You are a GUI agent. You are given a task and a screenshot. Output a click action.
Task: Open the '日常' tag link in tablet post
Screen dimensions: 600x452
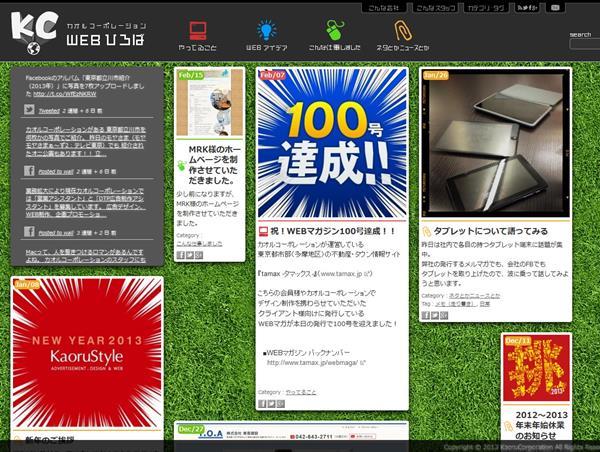click(485, 304)
